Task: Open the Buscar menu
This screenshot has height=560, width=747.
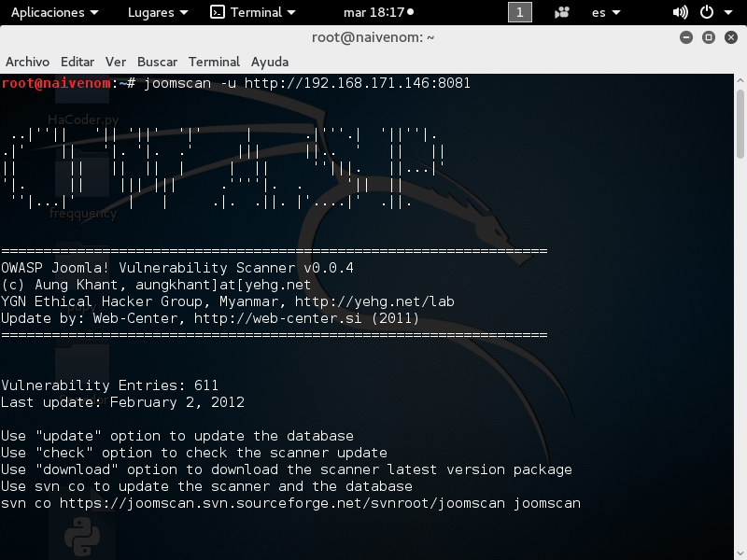Action: click(157, 62)
